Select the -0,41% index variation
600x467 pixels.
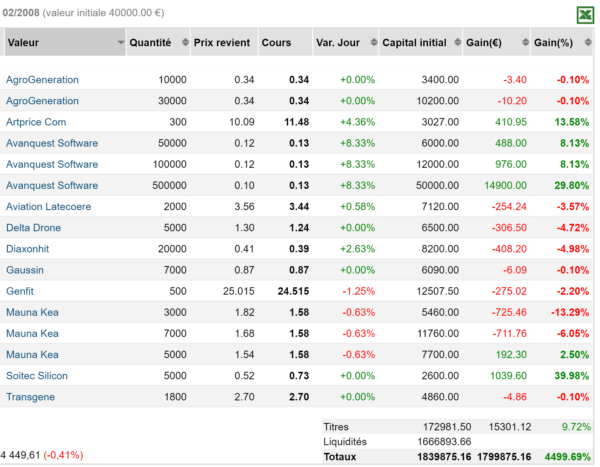tap(64, 455)
